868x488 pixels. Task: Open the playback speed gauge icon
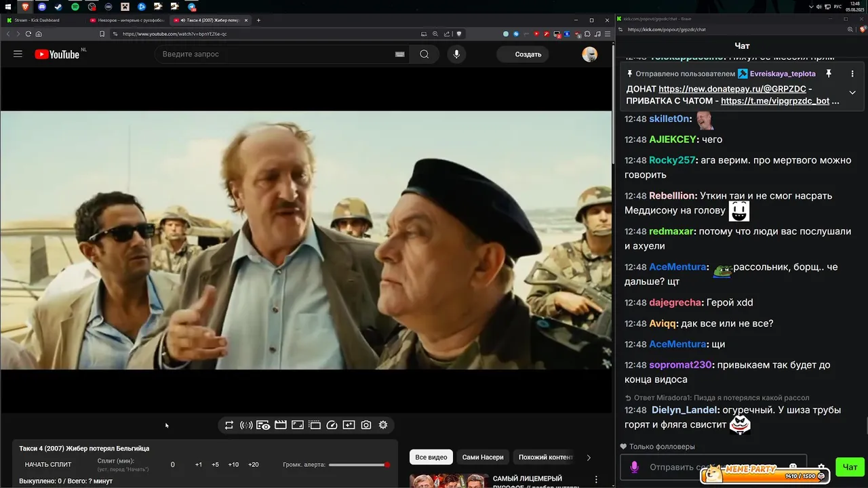[332, 425]
